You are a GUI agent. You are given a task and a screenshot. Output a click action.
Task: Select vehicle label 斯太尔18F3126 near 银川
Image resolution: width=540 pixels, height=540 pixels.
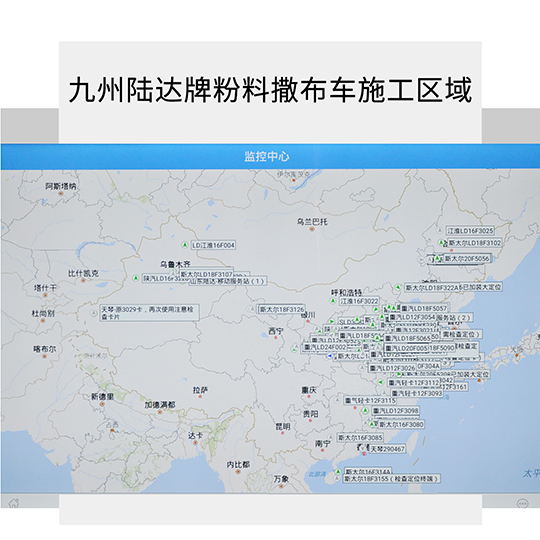coord(282,309)
